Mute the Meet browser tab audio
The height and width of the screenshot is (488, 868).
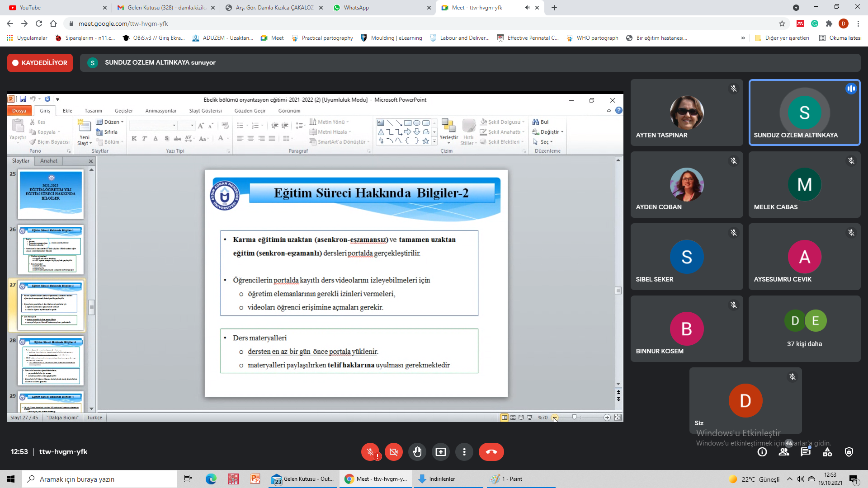tap(527, 8)
